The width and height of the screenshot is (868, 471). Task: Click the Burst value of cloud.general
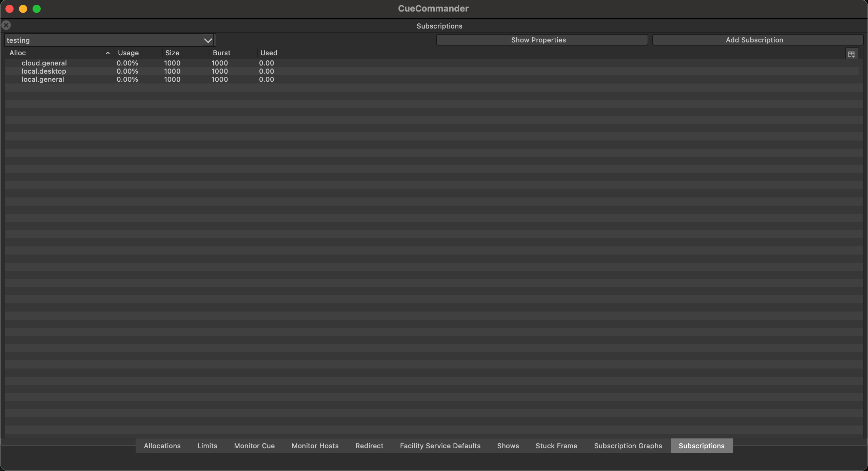tap(220, 63)
